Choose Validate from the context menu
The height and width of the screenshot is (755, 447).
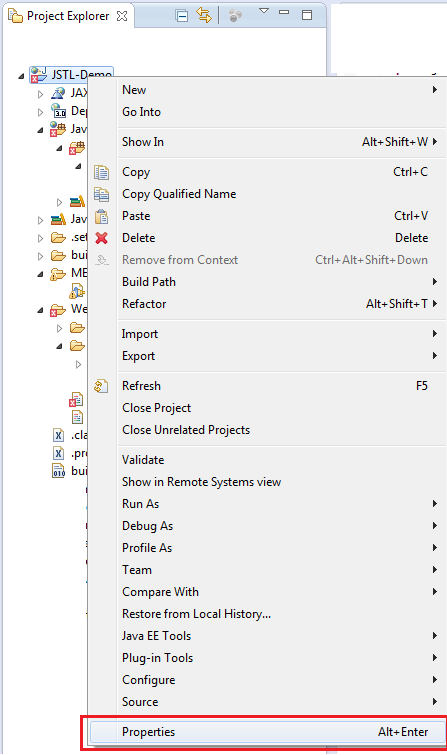[267, 460]
